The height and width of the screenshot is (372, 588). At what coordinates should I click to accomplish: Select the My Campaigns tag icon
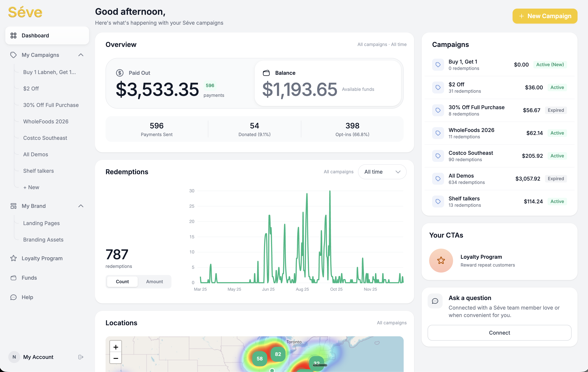[14, 55]
